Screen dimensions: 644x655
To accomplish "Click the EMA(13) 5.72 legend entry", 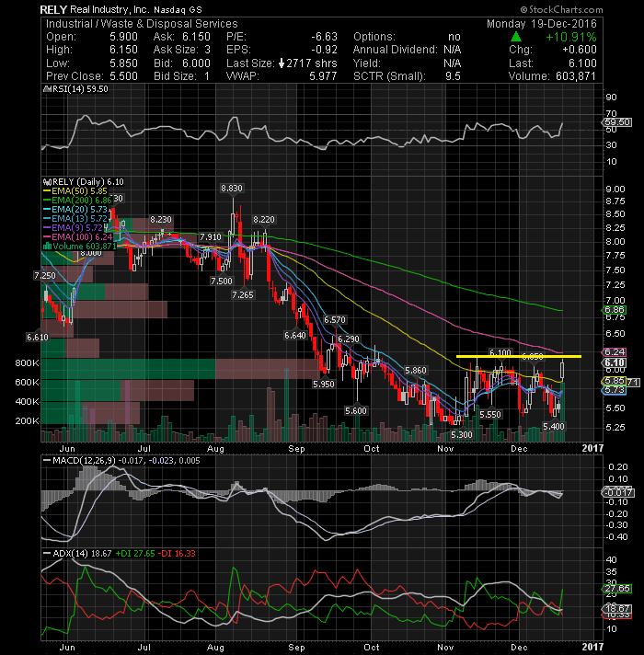I will [75, 219].
